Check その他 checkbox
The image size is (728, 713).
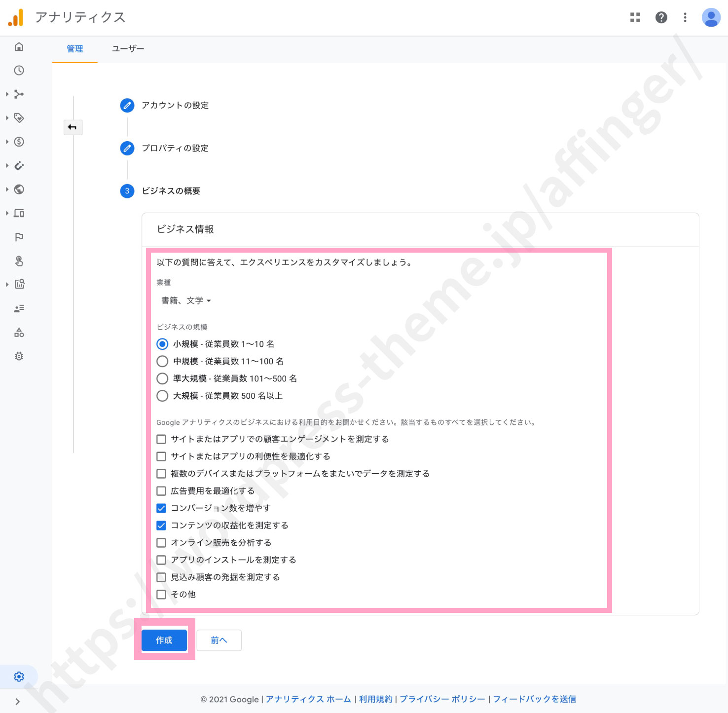[x=161, y=595]
